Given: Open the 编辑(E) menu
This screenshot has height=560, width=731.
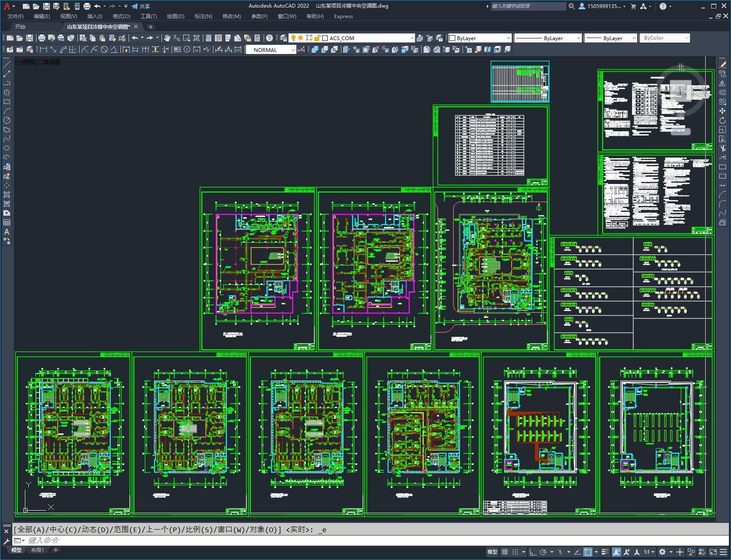Looking at the screenshot, I should [x=42, y=16].
